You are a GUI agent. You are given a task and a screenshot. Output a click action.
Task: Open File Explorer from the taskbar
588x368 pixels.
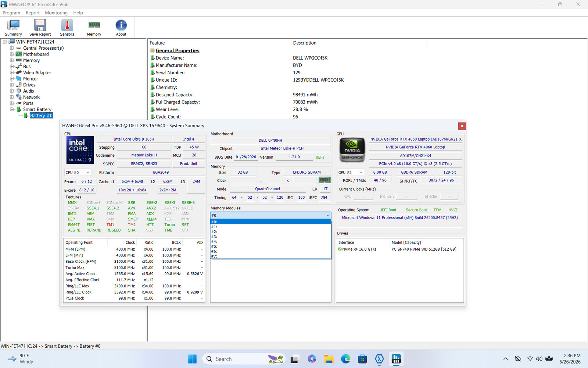click(x=329, y=359)
